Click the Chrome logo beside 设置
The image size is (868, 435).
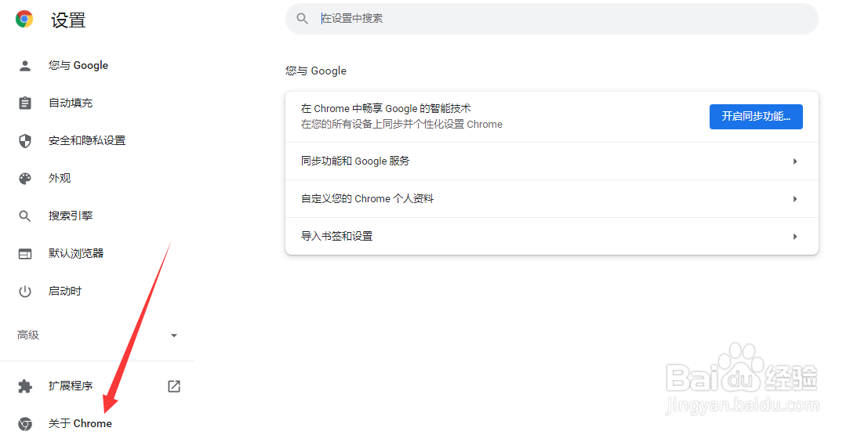pyautogui.click(x=24, y=19)
